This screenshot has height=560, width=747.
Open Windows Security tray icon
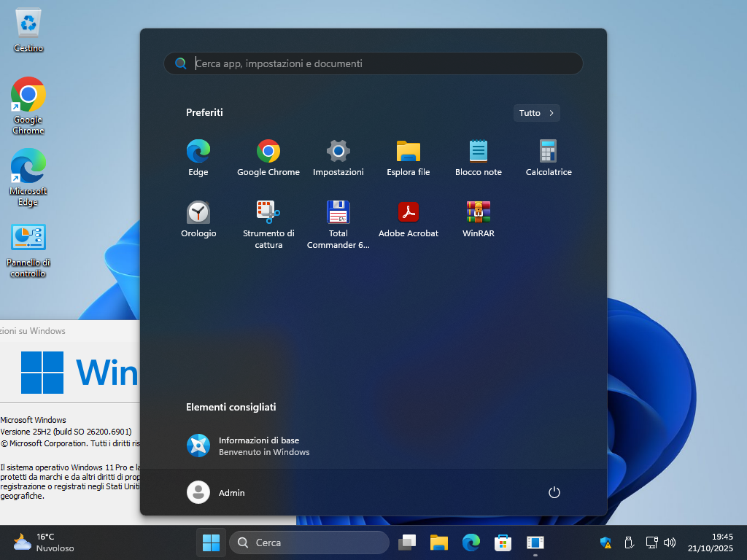(x=605, y=542)
